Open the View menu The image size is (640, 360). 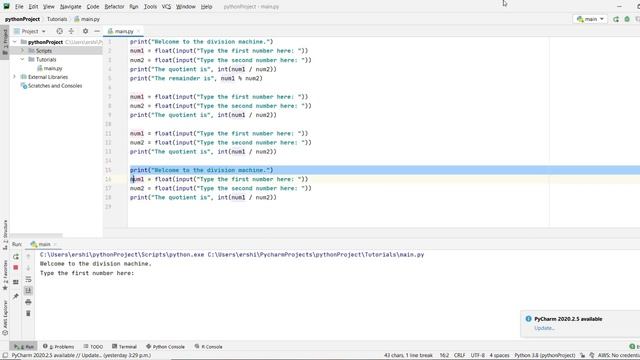pyautogui.click(x=49, y=7)
